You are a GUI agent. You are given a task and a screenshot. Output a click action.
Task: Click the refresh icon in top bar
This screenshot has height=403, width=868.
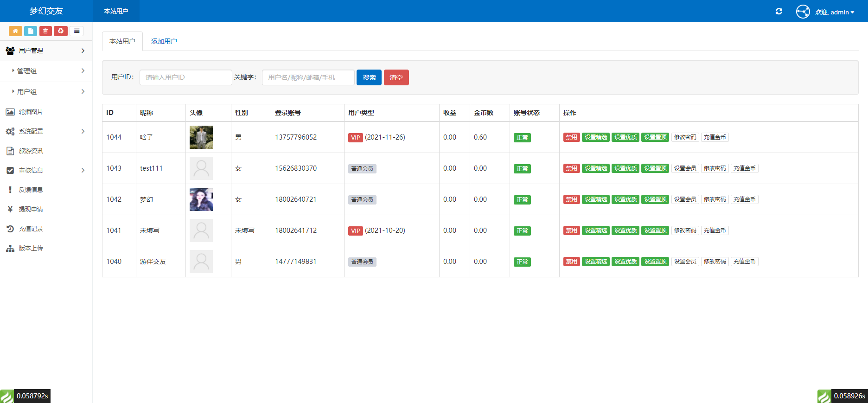(x=779, y=11)
